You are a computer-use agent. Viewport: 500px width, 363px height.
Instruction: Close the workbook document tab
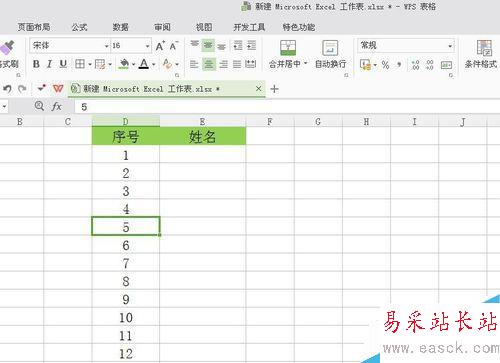coord(258,89)
